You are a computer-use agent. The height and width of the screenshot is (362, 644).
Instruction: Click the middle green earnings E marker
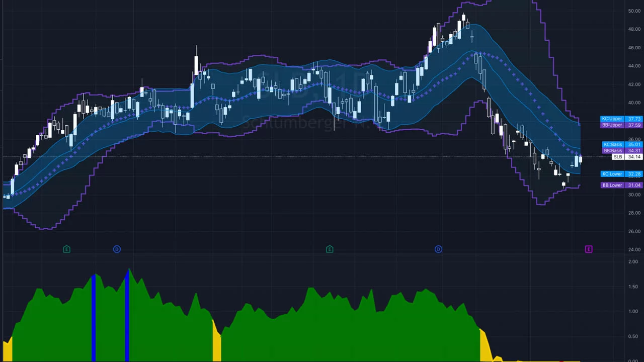click(330, 249)
